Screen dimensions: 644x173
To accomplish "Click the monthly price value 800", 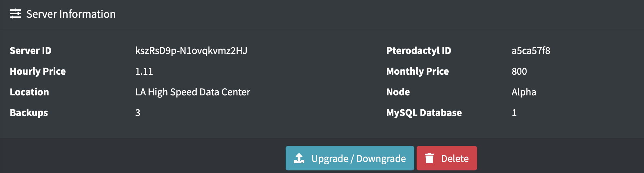I will (519, 71).
